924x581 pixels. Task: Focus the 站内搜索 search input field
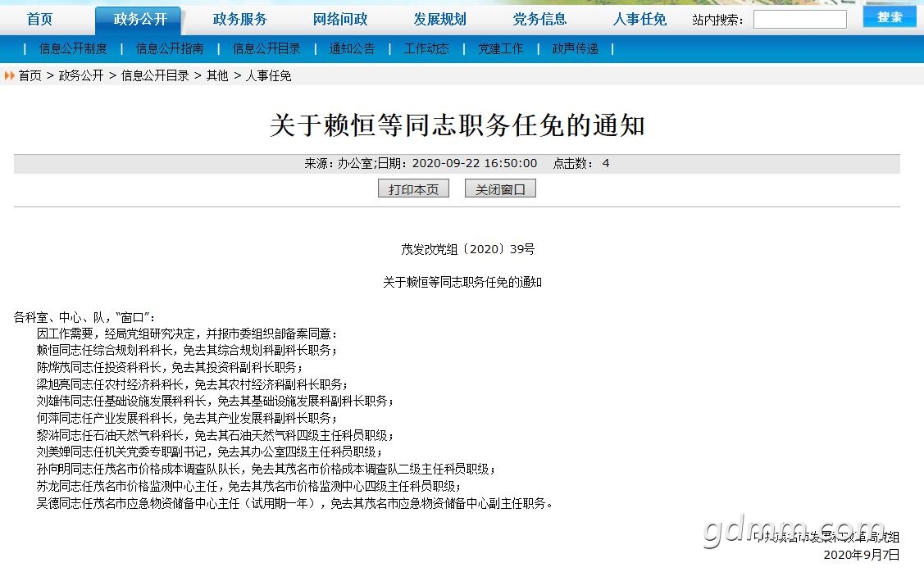799,20
